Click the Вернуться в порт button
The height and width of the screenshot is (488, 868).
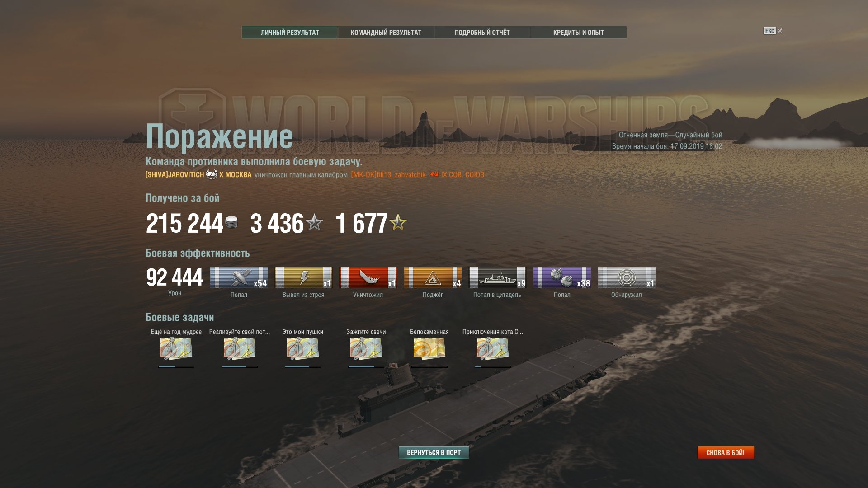(434, 452)
